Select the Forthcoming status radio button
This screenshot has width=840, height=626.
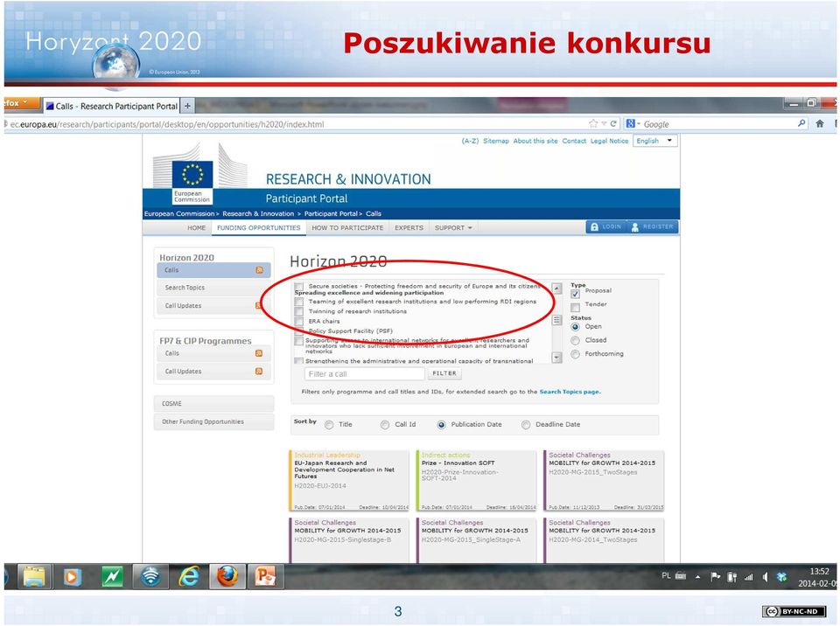point(576,354)
